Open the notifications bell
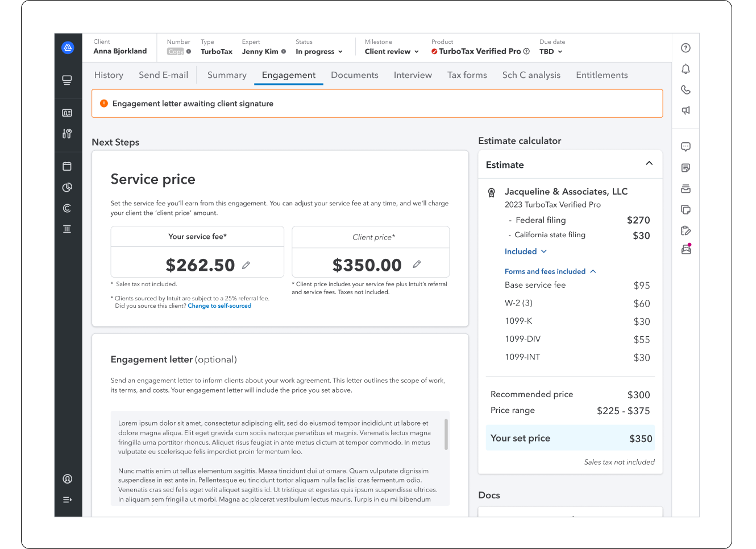 pyautogui.click(x=686, y=69)
